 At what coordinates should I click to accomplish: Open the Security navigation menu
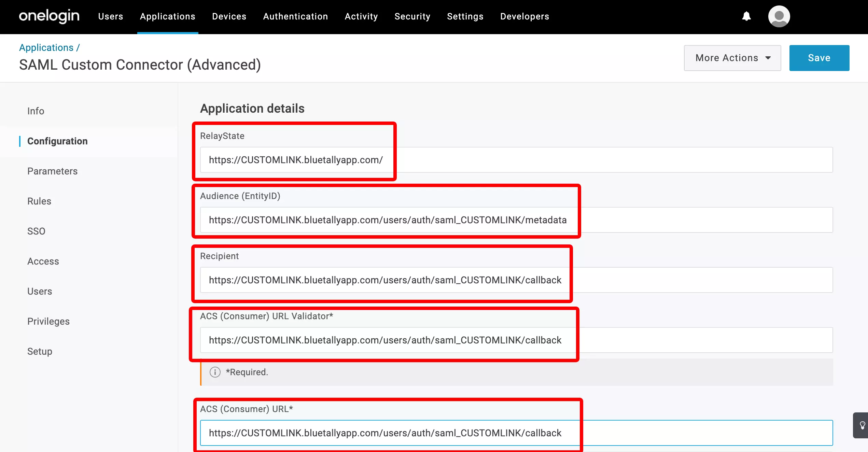point(412,16)
